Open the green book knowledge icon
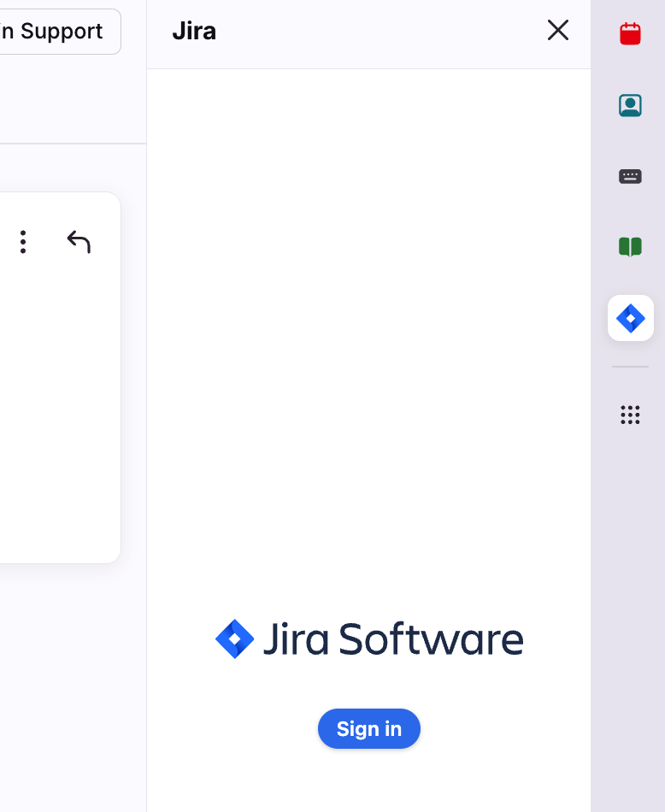Screen dimensions: 665x812 pyautogui.click(x=630, y=247)
